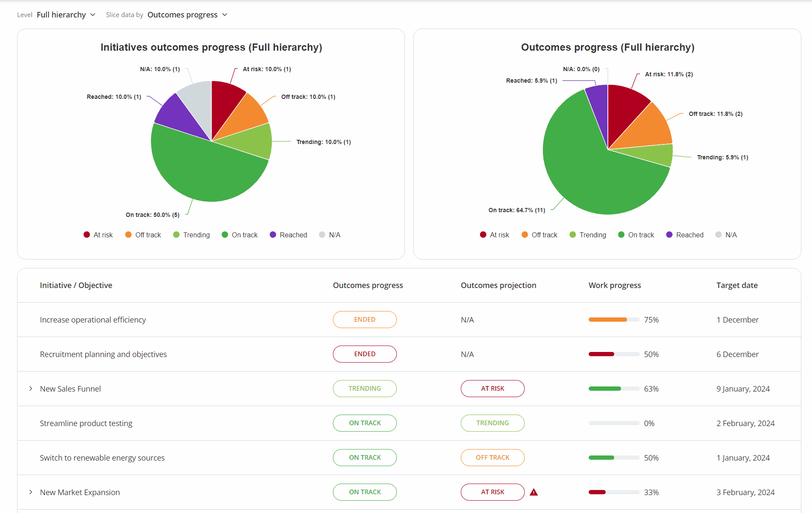Click the "At risk" legend dot under Outcomes progress chart
This screenshot has height=513, width=812.
483,235
